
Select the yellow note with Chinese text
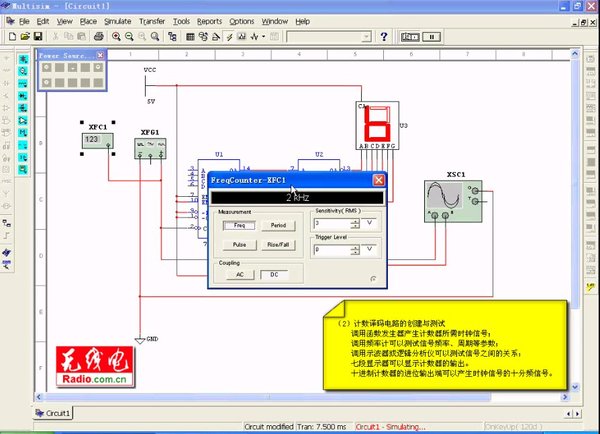point(445,345)
